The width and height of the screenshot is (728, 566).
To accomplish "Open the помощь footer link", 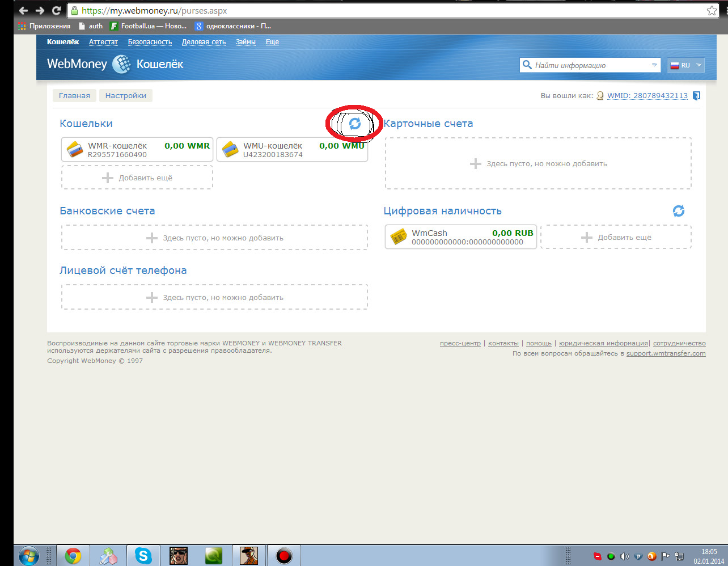I will 539,343.
